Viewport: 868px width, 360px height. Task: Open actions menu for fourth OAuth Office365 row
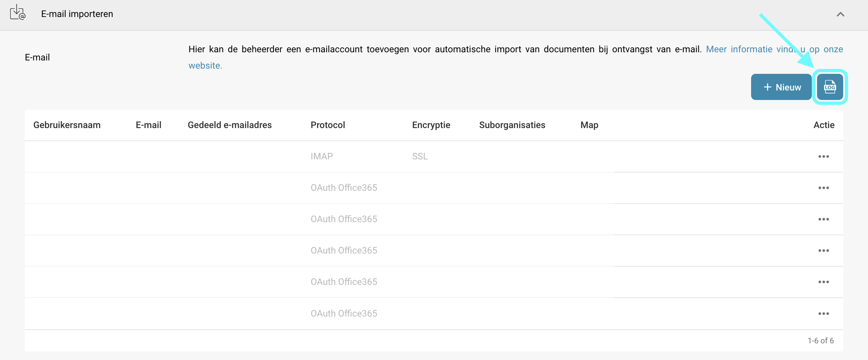tap(823, 282)
